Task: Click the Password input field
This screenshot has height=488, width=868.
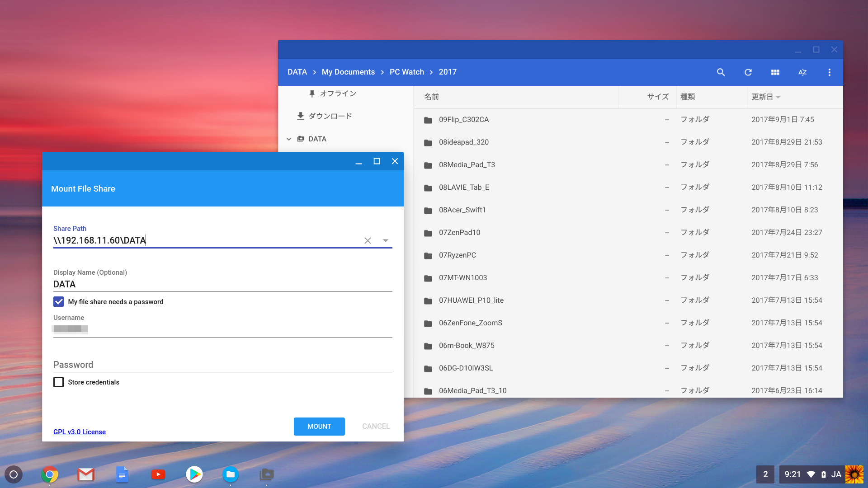Action: [222, 365]
